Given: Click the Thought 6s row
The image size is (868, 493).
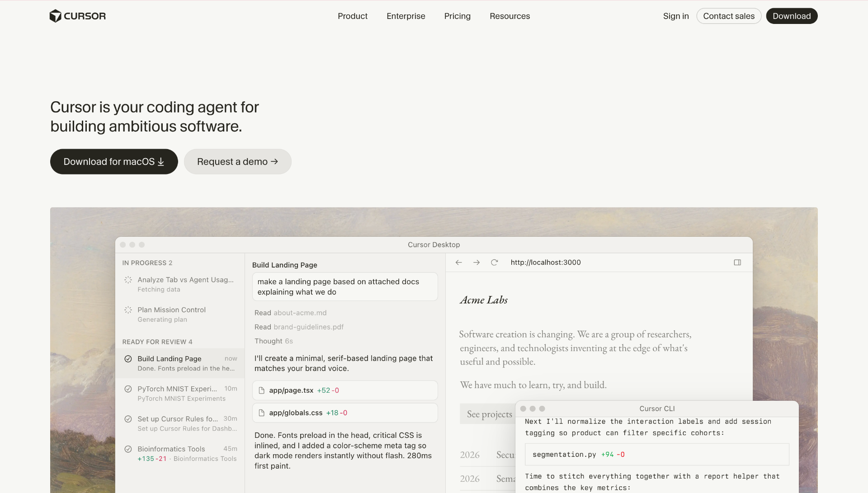Looking at the screenshot, I should point(274,341).
